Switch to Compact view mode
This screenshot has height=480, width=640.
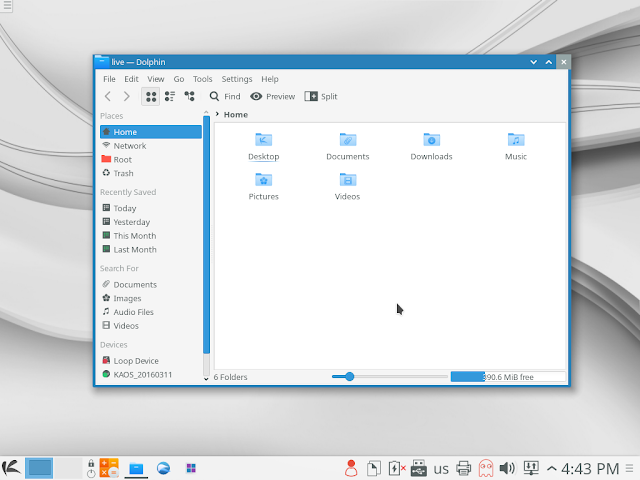click(x=170, y=96)
